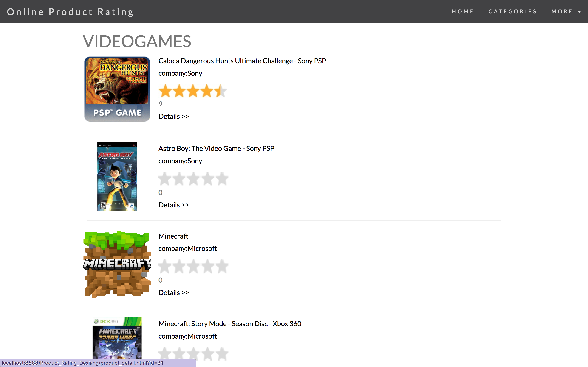This screenshot has width=588, height=367.
Task: Go to the HOME page
Action: [x=463, y=12]
